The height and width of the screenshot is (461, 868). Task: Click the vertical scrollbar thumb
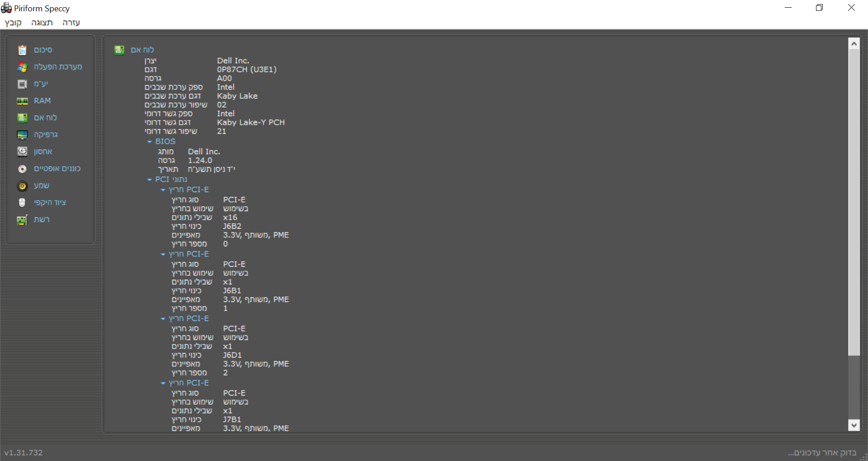[x=854, y=202]
